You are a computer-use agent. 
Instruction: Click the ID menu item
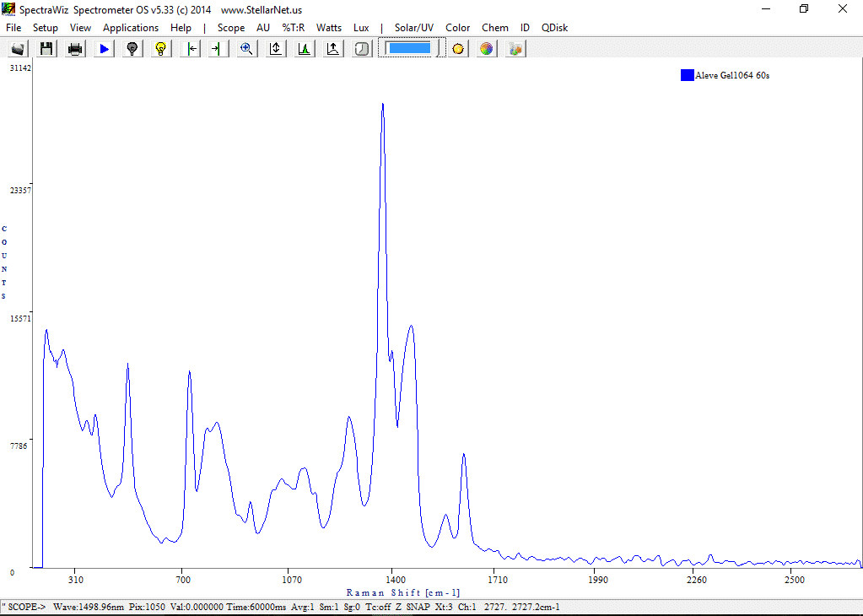point(525,28)
